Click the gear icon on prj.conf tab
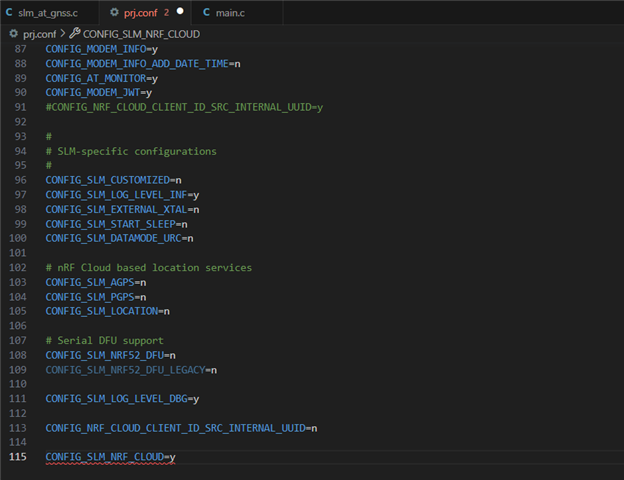The image size is (624, 480). (x=114, y=12)
